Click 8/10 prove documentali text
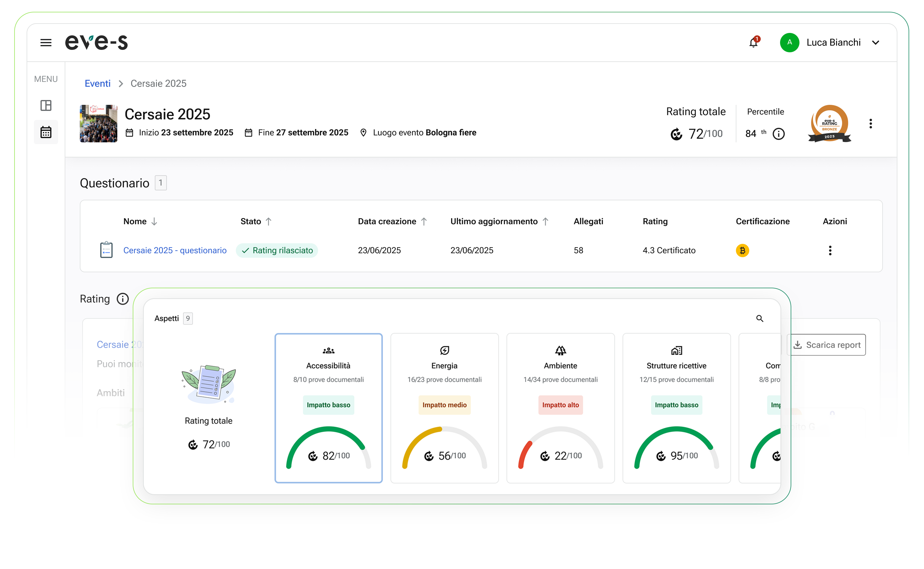The image size is (924, 569). [328, 379]
